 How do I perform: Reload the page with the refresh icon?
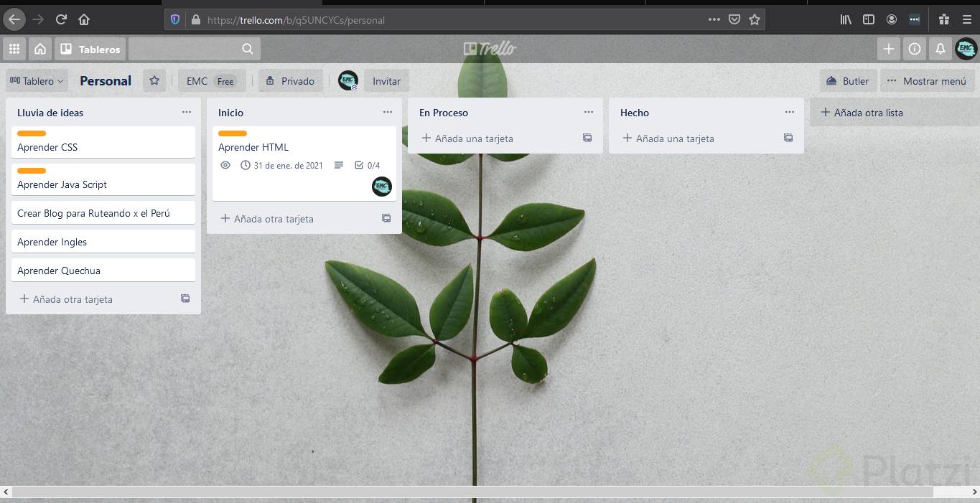point(61,19)
